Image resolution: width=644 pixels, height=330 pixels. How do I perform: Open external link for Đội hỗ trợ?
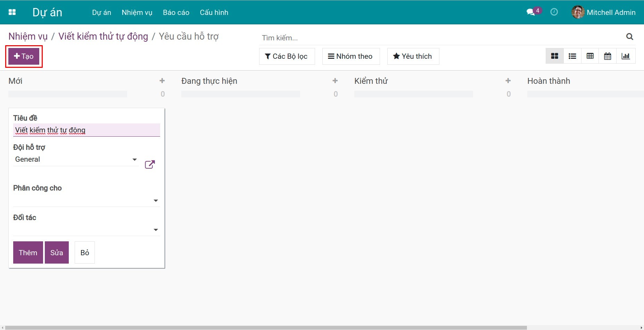coord(150,164)
